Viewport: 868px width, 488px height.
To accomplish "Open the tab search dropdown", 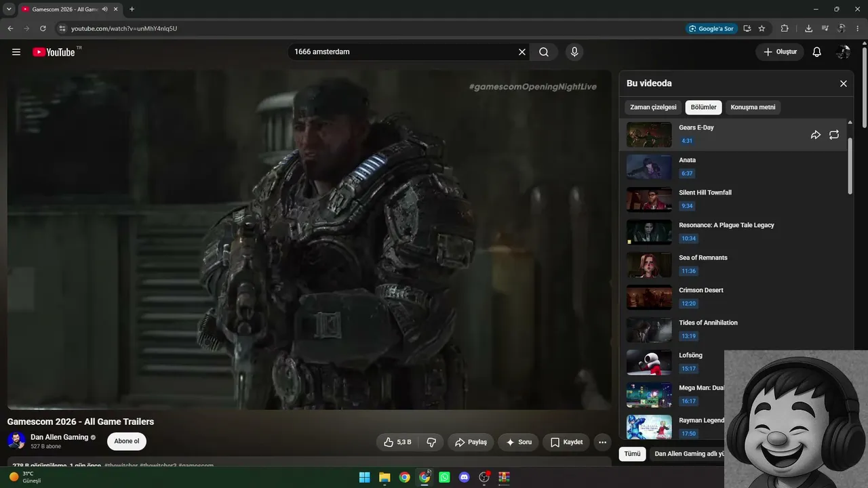I will [x=9, y=9].
